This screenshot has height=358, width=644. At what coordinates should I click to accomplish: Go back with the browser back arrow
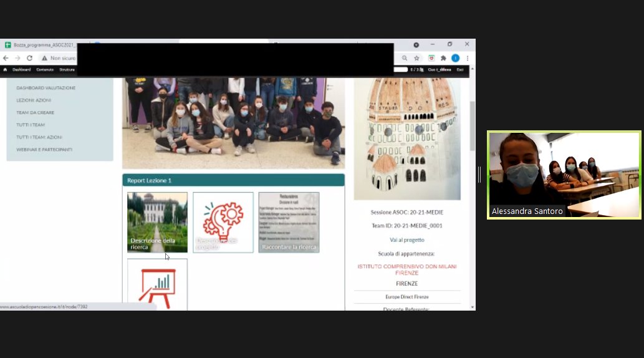[6, 59]
